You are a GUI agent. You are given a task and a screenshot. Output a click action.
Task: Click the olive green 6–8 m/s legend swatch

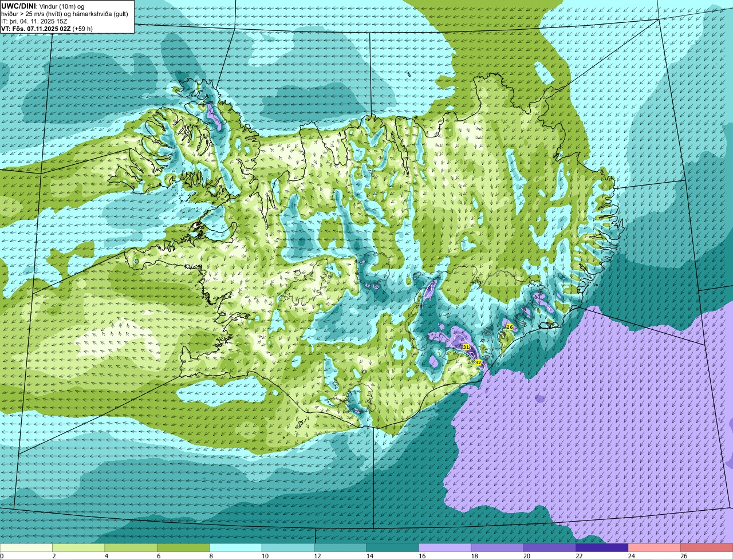(x=183, y=547)
